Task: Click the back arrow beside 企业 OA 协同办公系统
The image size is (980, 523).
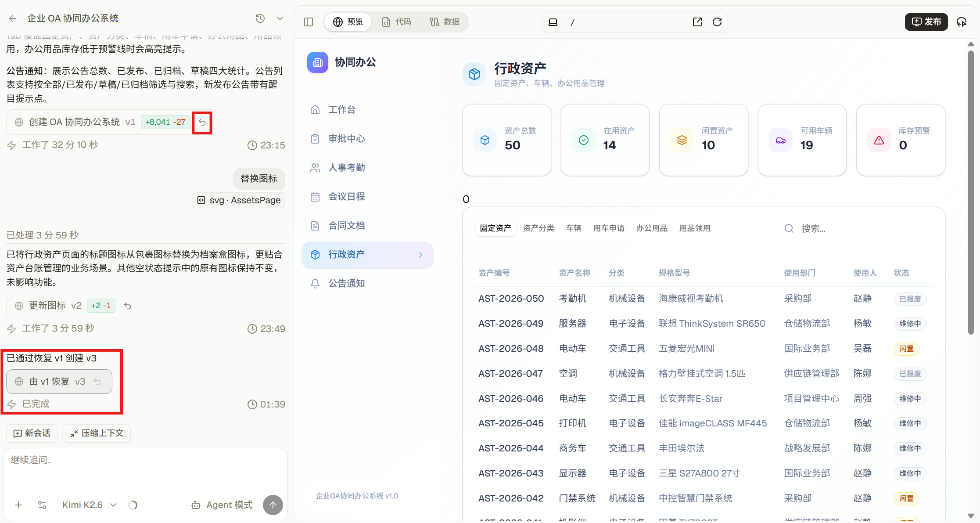Action: [x=13, y=18]
